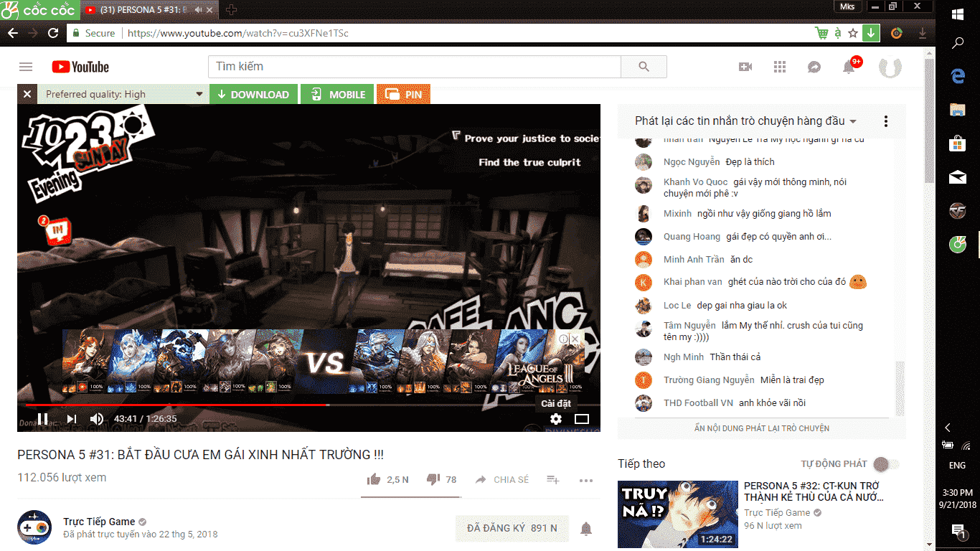
Task: Open the notifications bell with 9+ badge
Action: point(850,66)
